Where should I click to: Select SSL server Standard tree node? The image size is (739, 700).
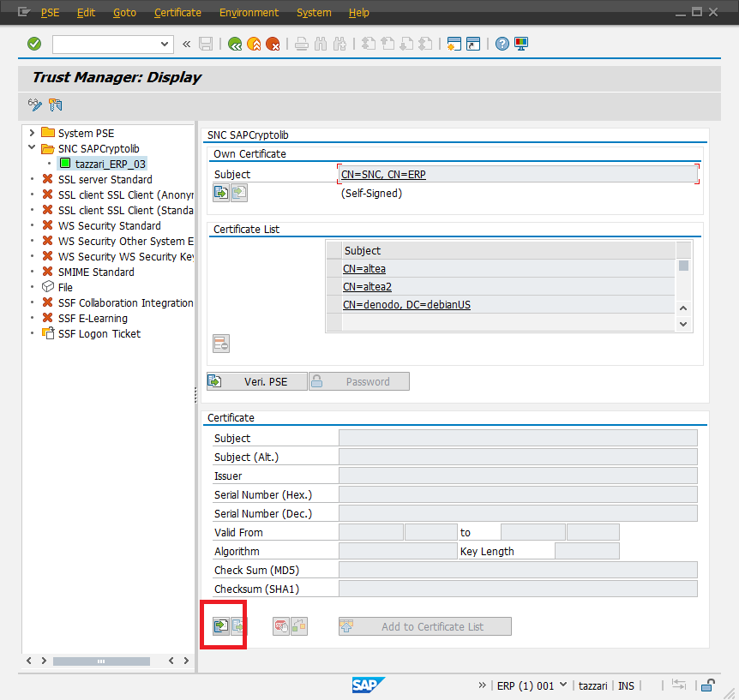[x=105, y=179]
